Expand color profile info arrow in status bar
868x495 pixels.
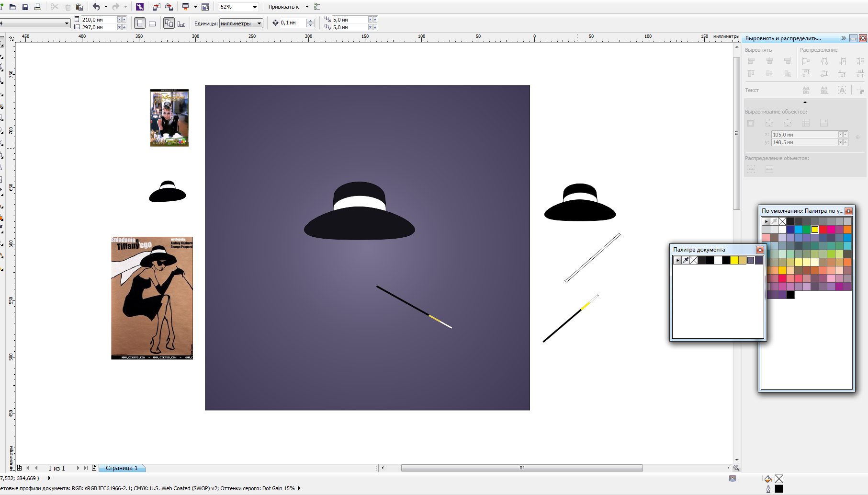click(299, 488)
